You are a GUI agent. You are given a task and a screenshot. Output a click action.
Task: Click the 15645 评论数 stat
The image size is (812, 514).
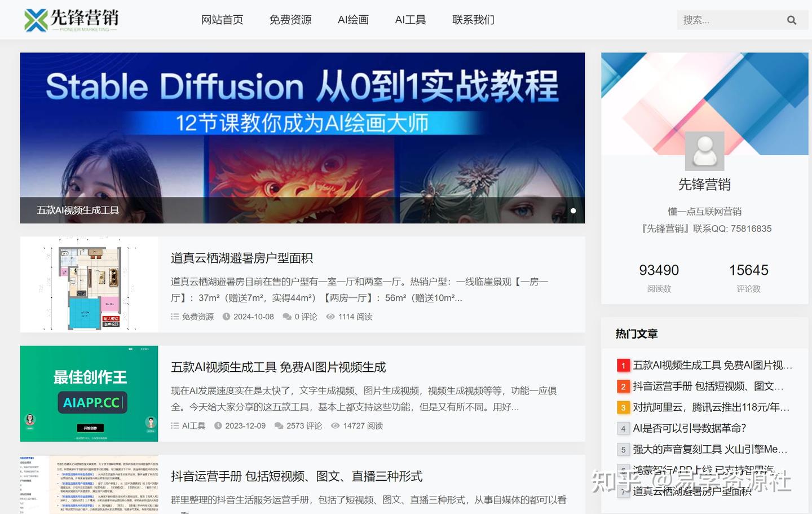click(748, 278)
